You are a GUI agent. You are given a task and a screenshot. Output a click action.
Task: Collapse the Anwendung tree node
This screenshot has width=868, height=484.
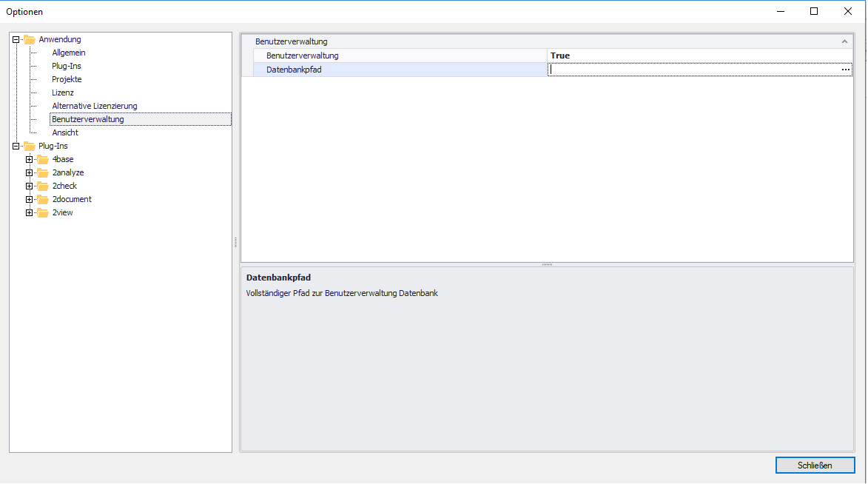click(16, 40)
